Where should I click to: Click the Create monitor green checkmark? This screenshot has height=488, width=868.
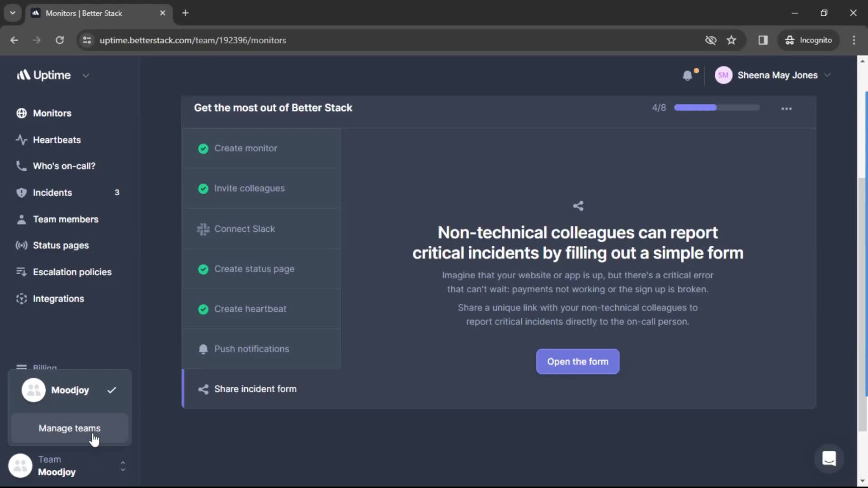[203, 148]
